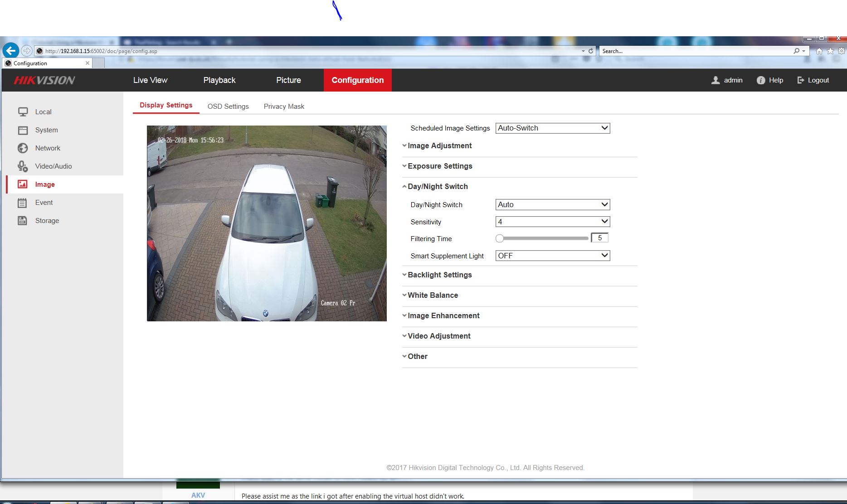Image resolution: width=847 pixels, height=504 pixels.
Task: Open the Day/Night Switch Auto dropdown
Action: [552, 205]
